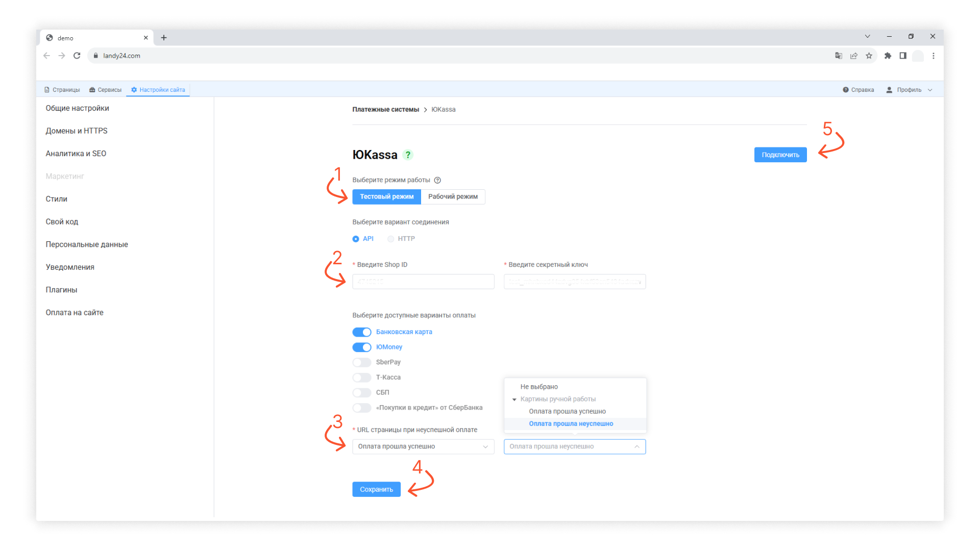Go to Аналитика и SEO
Viewport: 980px width, 551px height.
pyautogui.click(x=76, y=154)
